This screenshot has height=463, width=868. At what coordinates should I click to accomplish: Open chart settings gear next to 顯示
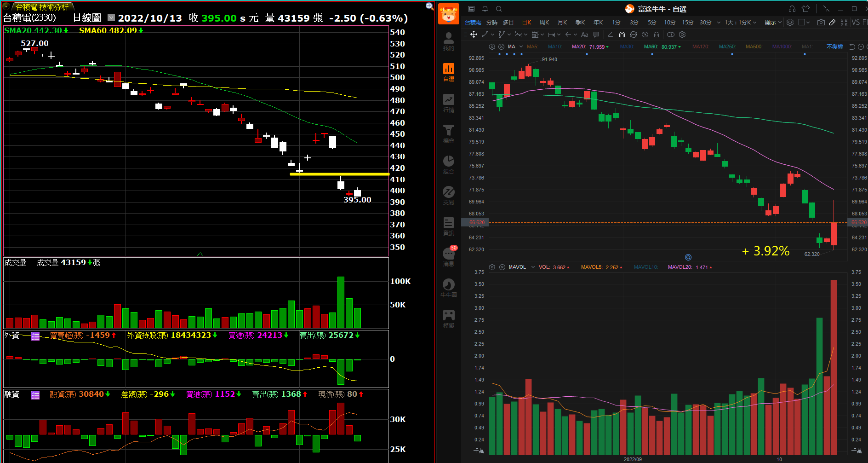click(790, 22)
